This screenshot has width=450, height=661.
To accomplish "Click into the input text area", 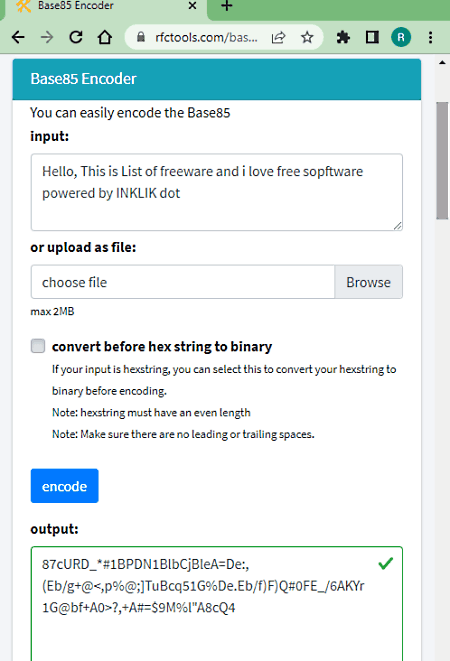I will point(217,192).
